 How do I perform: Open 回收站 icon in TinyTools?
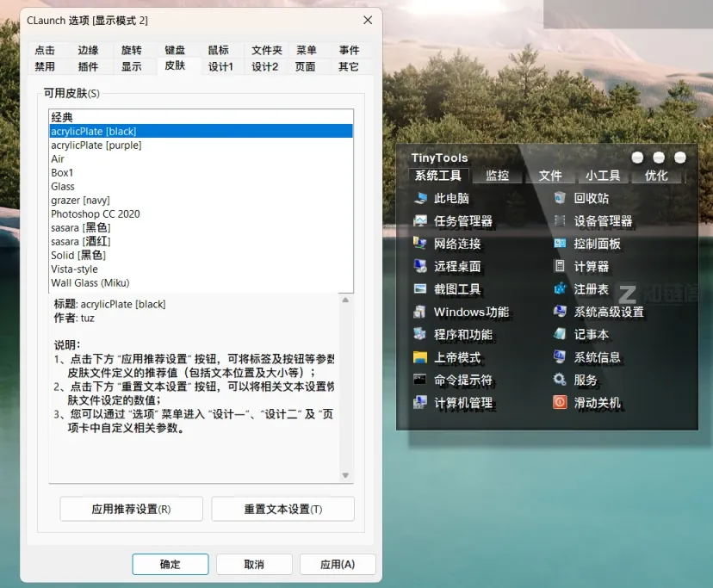(560, 198)
